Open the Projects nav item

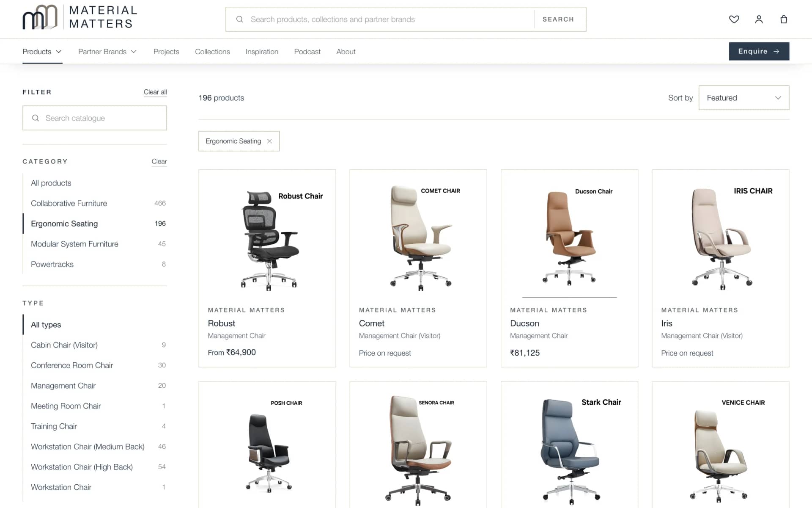[x=166, y=52]
